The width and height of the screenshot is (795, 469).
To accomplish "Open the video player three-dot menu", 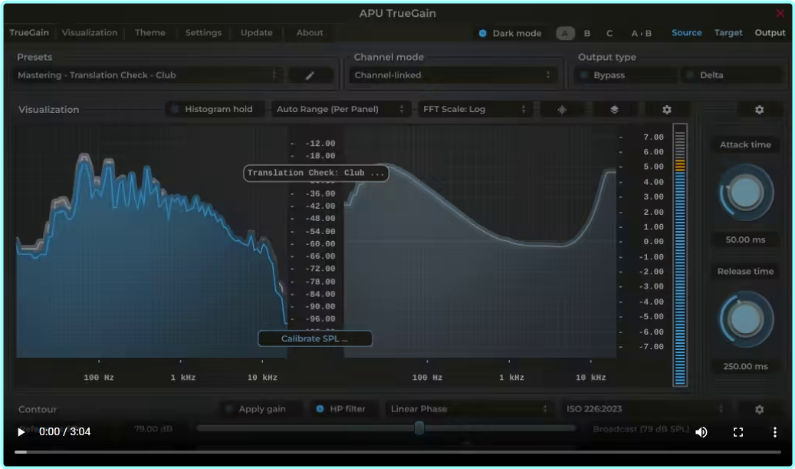I will [x=774, y=432].
